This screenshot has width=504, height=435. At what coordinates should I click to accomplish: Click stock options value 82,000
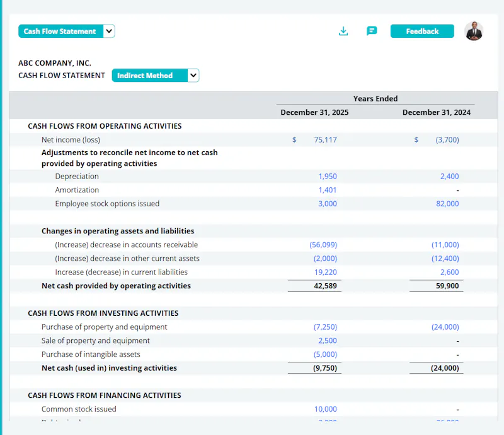(447, 204)
